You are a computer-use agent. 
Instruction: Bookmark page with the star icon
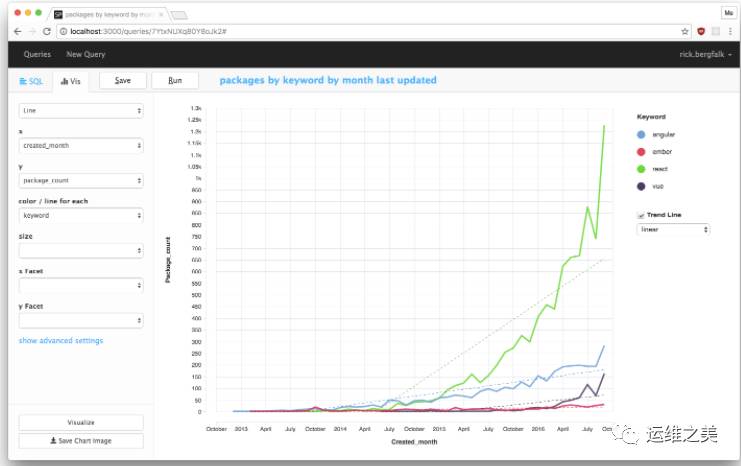[684, 31]
